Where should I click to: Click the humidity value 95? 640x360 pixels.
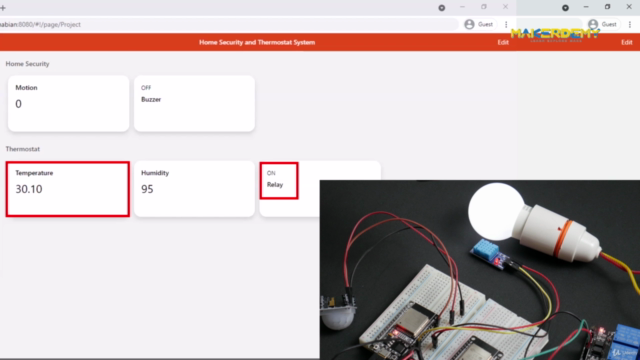pyautogui.click(x=147, y=189)
